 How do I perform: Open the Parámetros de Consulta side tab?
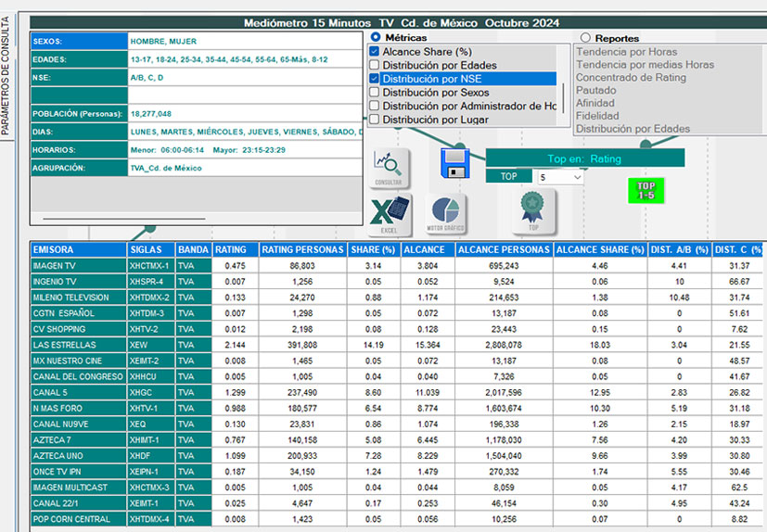[6, 76]
